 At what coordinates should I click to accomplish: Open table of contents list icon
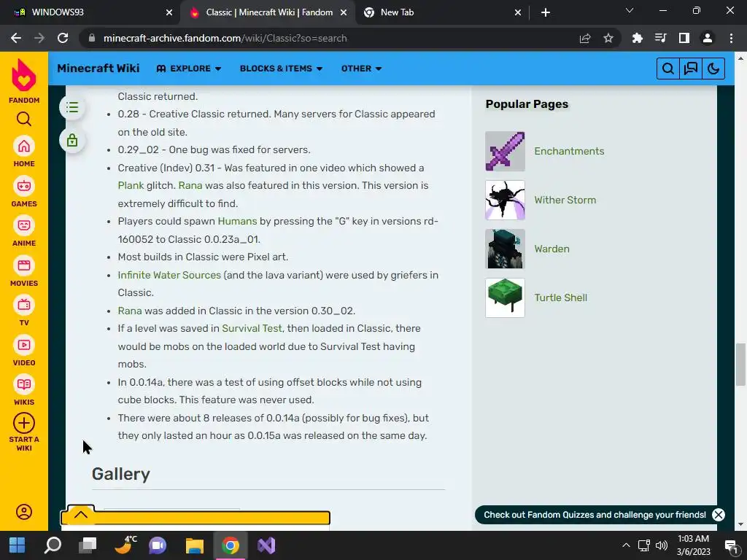(72, 107)
